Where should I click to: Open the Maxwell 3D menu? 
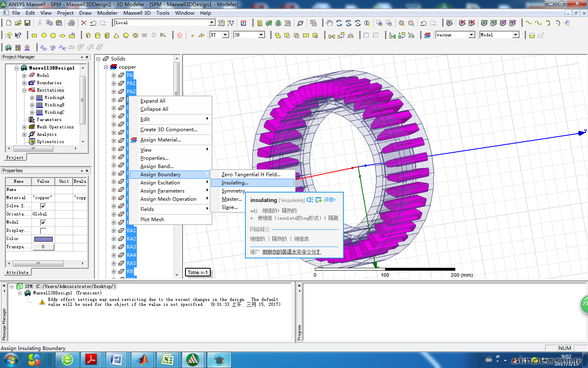click(x=137, y=13)
